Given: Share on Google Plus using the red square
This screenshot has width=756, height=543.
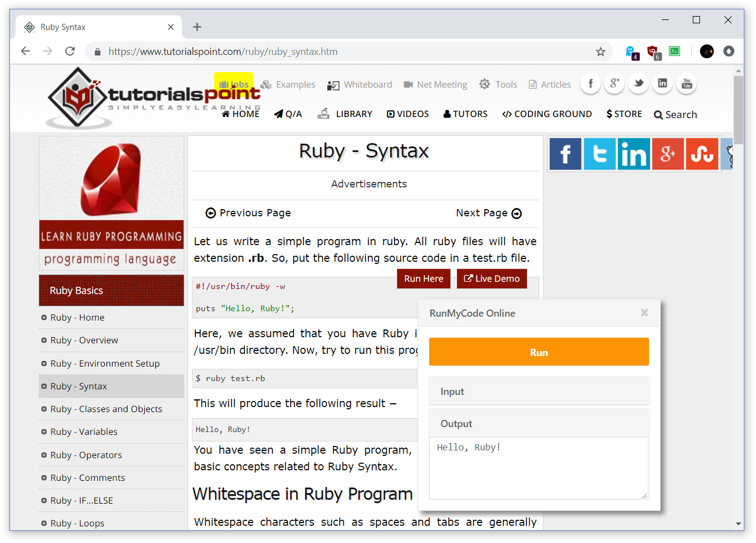Looking at the screenshot, I should tap(668, 154).
